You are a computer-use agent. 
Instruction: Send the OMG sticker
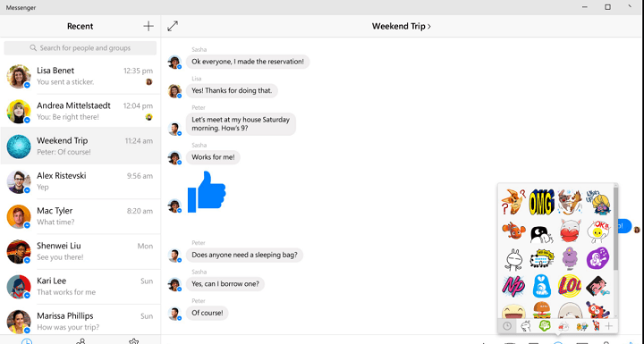(x=541, y=202)
